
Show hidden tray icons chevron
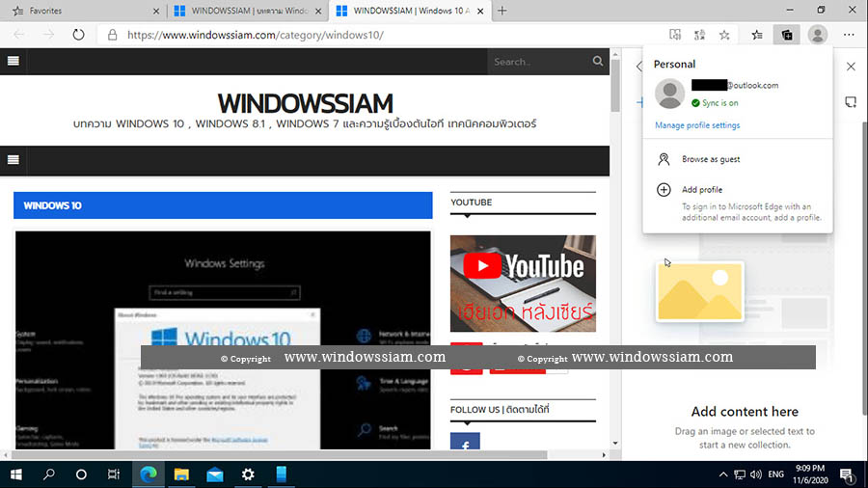pyautogui.click(x=723, y=474)
